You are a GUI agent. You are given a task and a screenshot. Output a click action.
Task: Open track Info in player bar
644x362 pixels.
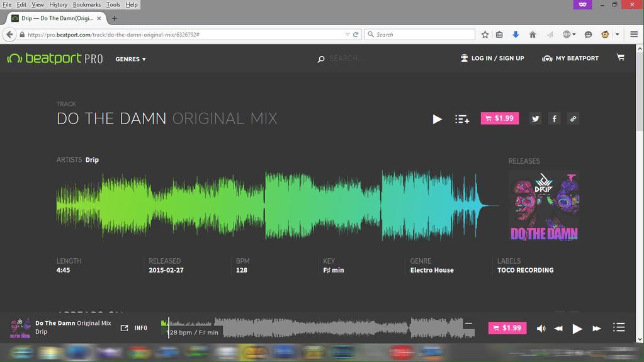[x=141, y=328]
